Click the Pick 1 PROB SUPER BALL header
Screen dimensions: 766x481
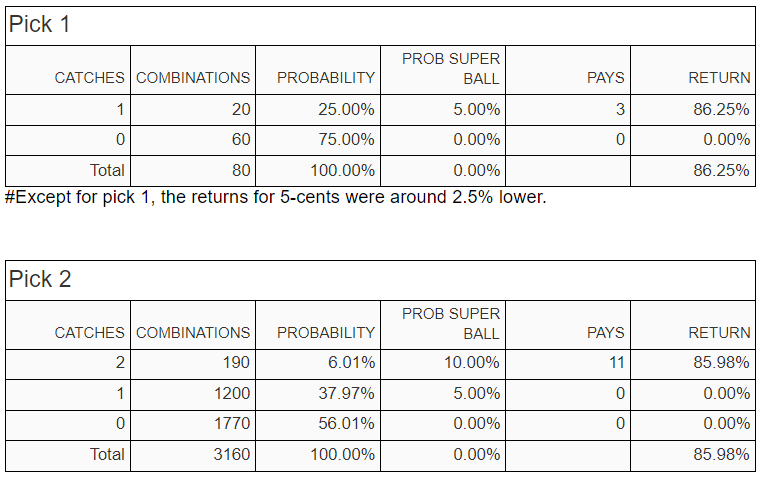coord(443,70)
